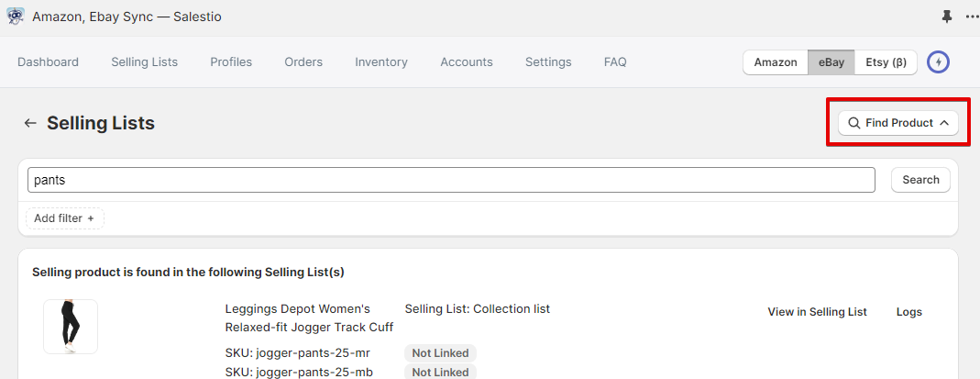Switch to the Profiles tab
The image size is (980, 379).
(x=231, y=61)
